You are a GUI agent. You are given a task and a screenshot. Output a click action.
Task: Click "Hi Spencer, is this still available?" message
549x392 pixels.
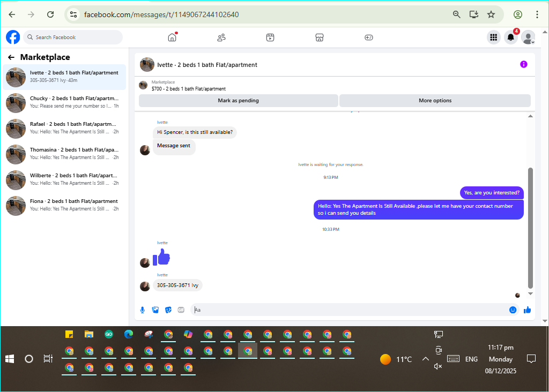[195, 132]
